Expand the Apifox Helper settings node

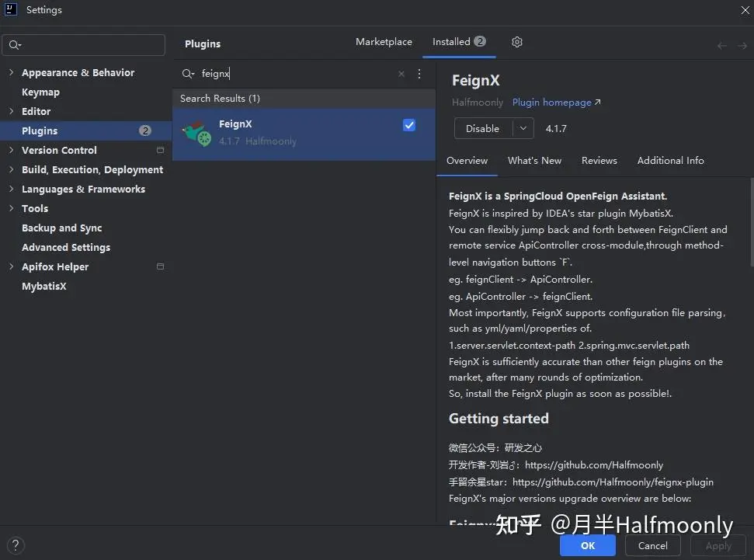point(11,266)
